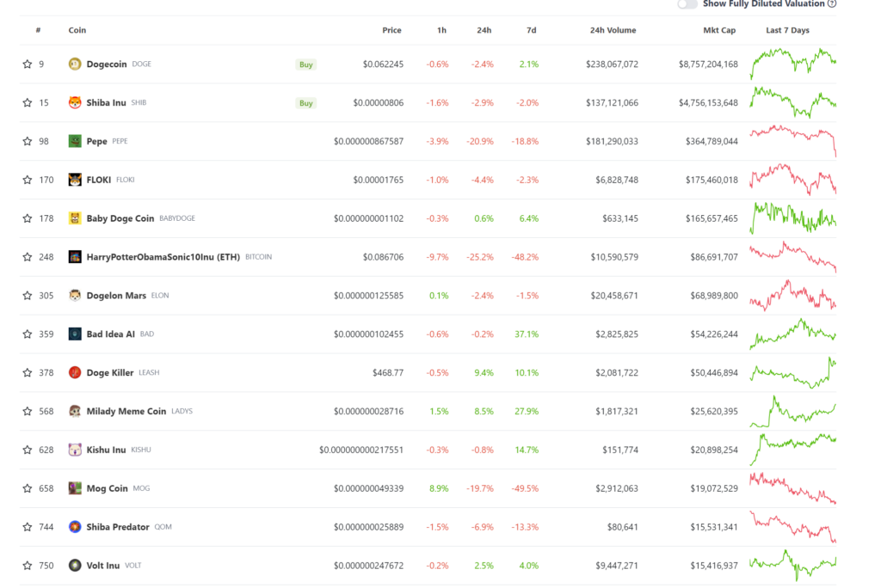
Task: Click Pepe 24h volume $181,290,033
Action: (612, 141)
